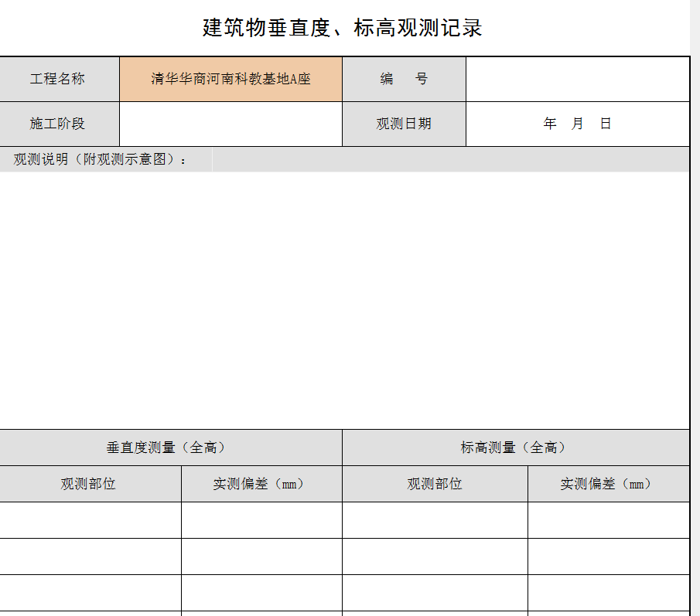Image resolution: width=700 pixels, height=616 pixels.
Task: Click the 观测日期 label cell
Action: coord(404,124)
